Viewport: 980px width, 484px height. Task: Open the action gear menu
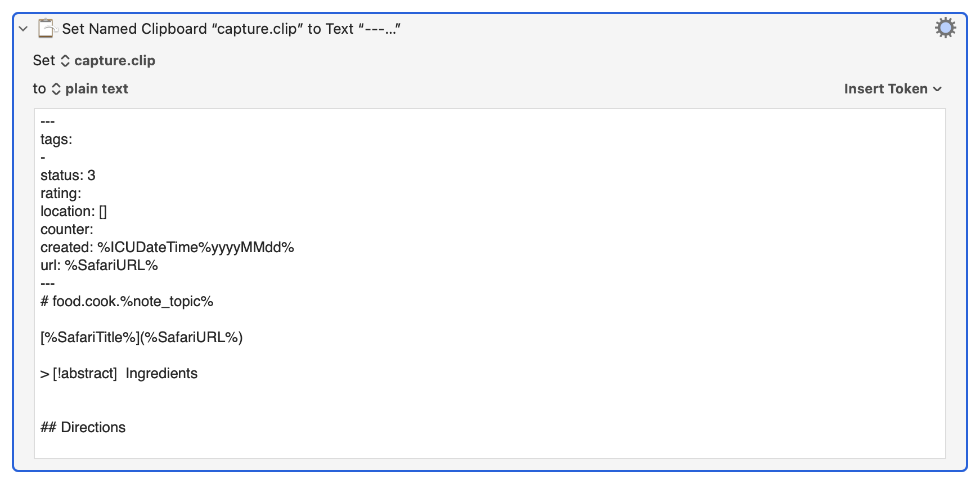945,28
